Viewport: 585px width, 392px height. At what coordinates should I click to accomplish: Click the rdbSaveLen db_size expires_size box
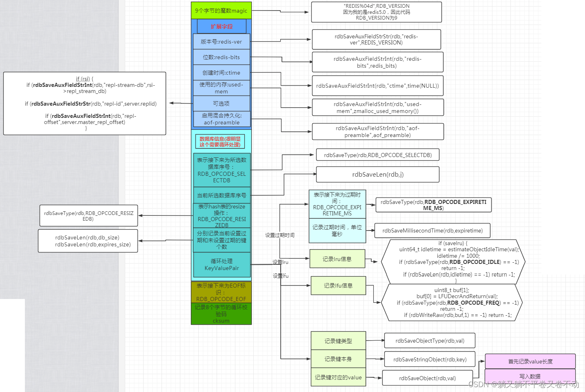click(x=88, y=241)
